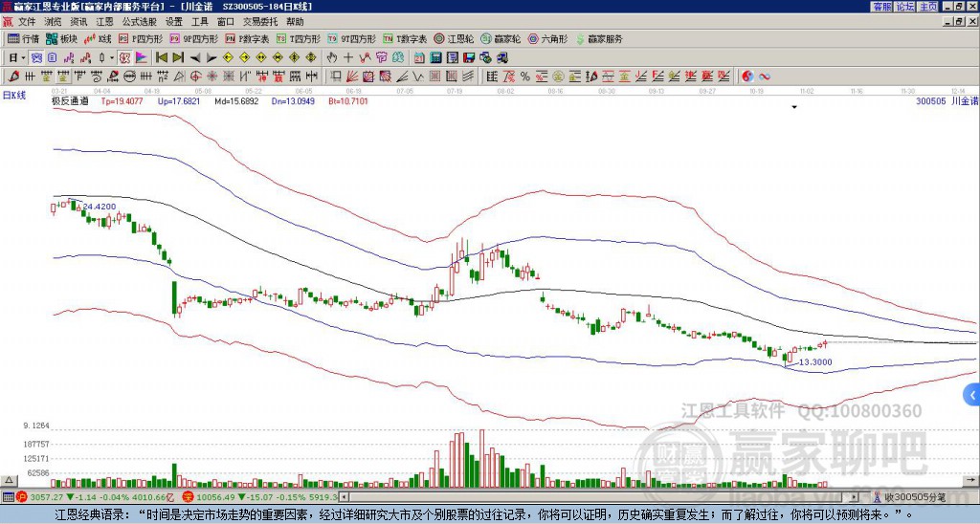Open the P四方形 tool
The width and height of the screenshot is (980, 524).
click(141, 38)
